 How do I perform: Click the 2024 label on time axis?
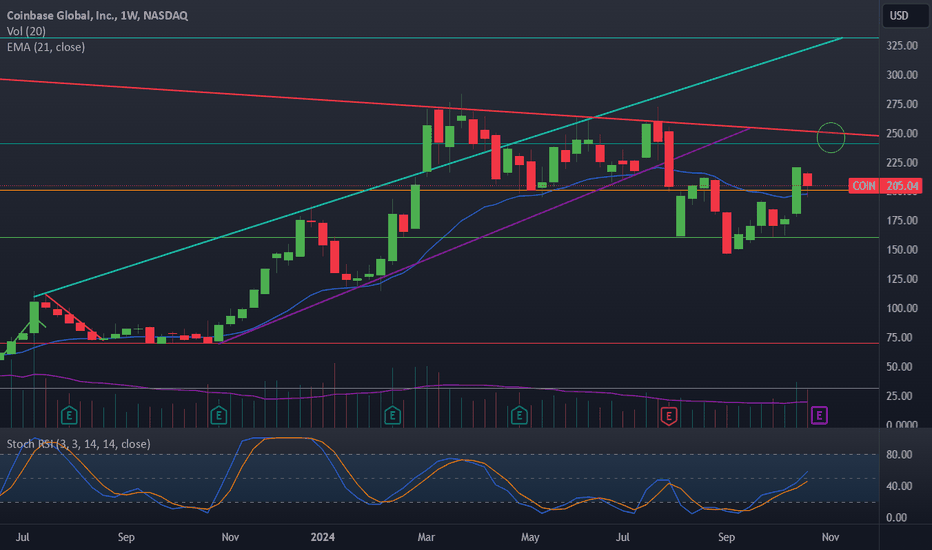click(323, 537)
